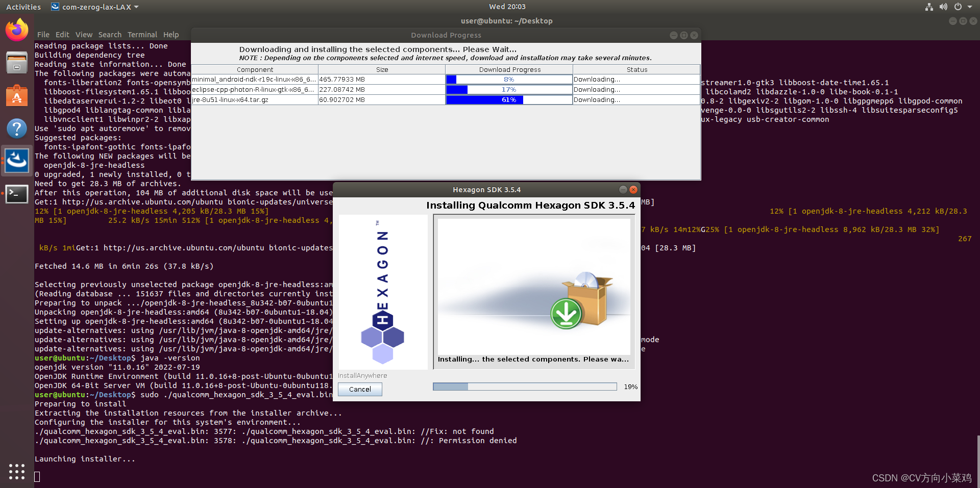Open the clock menu showing Wed 20:03
The image size is (980, 488).
point(507,7)
